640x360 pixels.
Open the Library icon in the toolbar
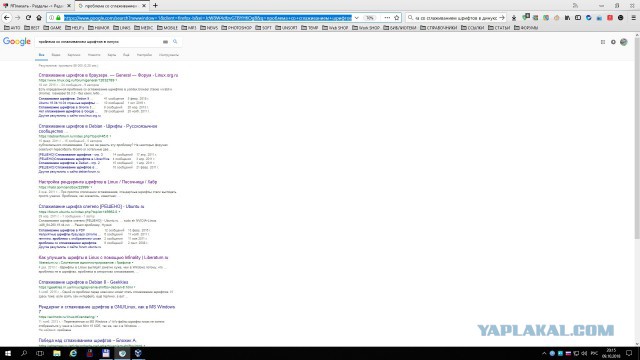click(567, 18)
